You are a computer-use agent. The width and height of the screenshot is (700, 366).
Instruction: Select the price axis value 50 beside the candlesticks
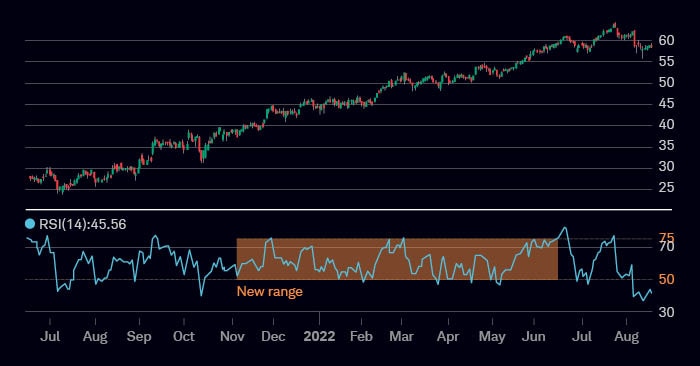(x=666, y=82)
